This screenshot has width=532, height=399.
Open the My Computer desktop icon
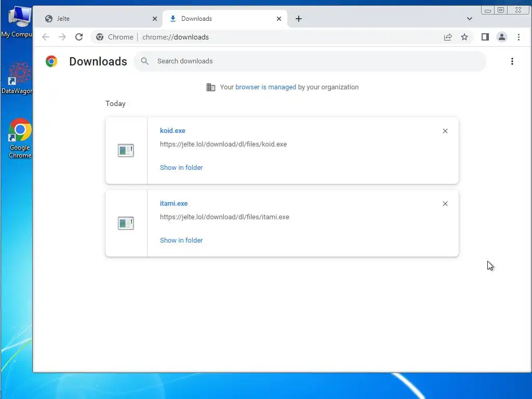pos(17,22)
